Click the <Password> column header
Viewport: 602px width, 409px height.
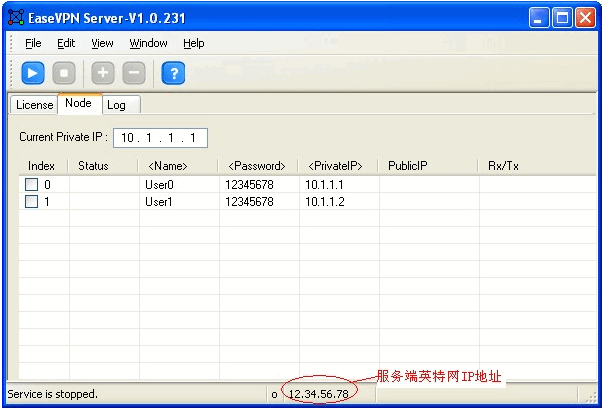258,166
